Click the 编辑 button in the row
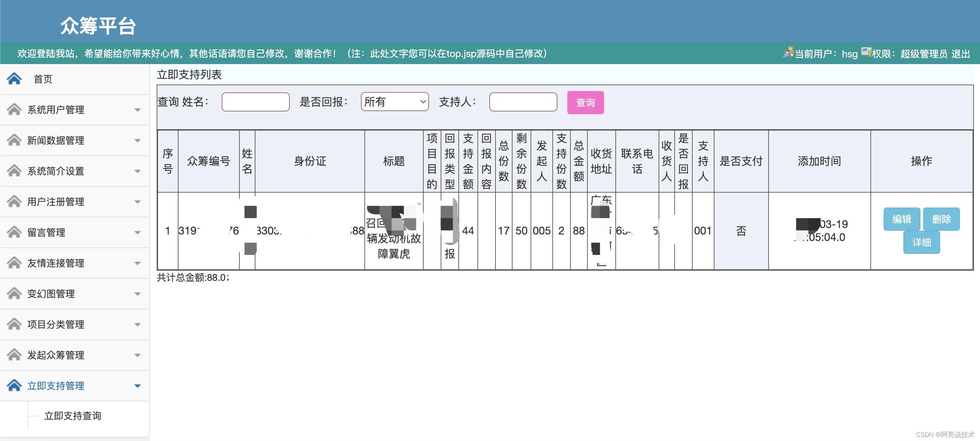The image size is (980, 441). pos(901,219)
